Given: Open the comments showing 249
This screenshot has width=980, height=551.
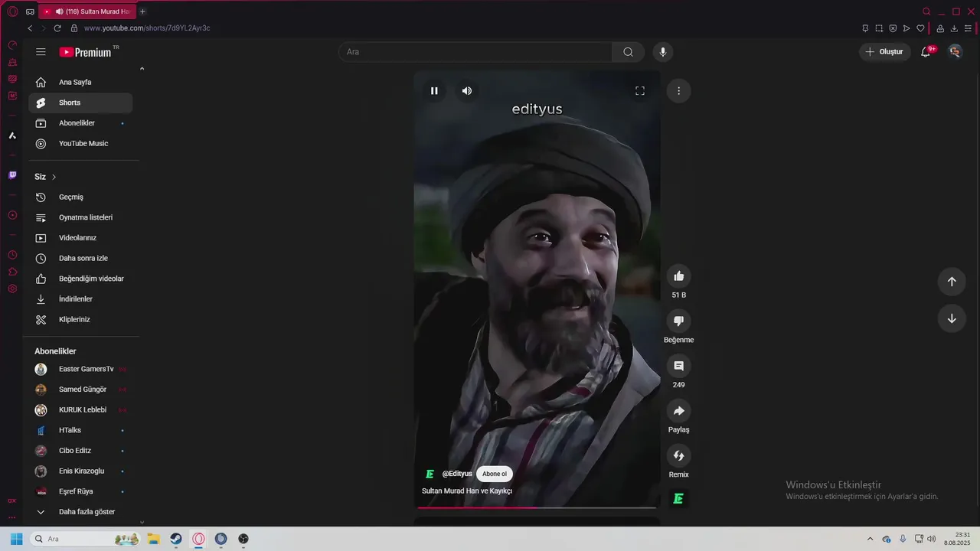Looking at the screenshot, I should (678, 366).
